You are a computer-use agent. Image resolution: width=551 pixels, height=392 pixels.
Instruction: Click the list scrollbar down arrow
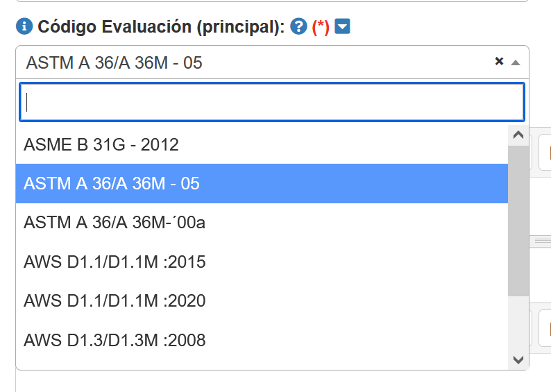(x=518, y=359)
